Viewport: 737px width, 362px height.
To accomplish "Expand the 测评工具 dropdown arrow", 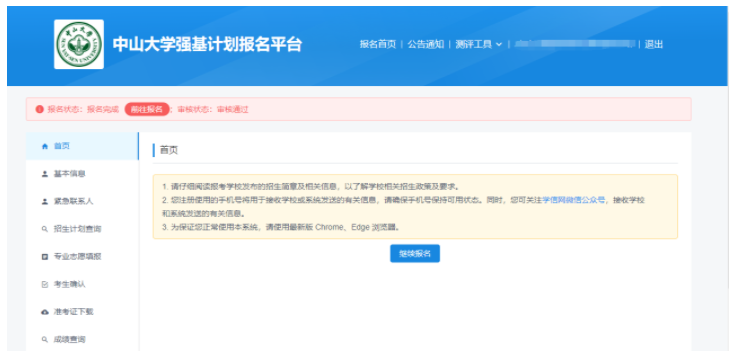I will click(499, 45).
